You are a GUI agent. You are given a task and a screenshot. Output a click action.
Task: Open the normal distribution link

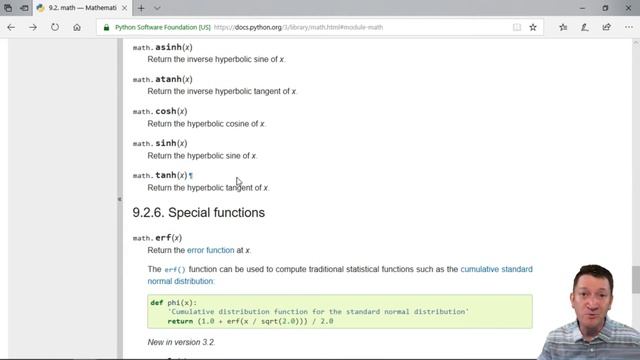click(x=180, y=281)
